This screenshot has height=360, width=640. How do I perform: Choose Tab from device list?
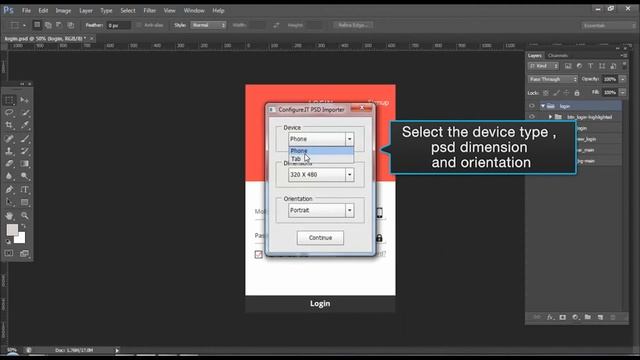click(321, 159)
